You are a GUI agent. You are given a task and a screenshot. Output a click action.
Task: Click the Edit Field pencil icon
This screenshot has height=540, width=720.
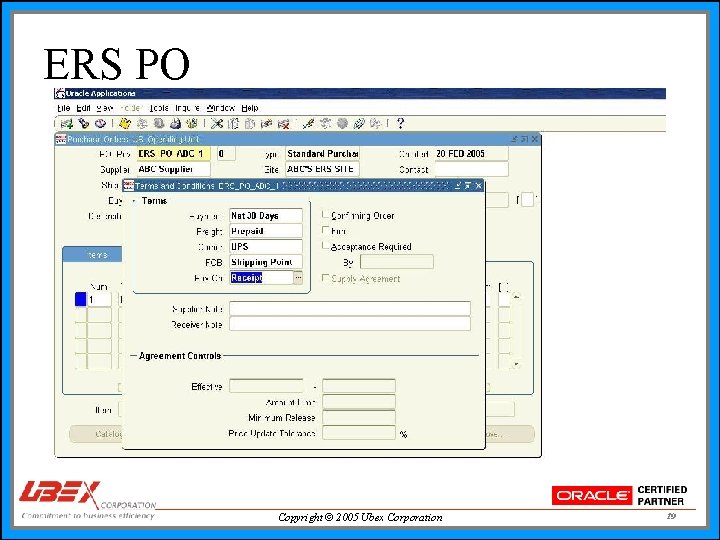point(308,123)
